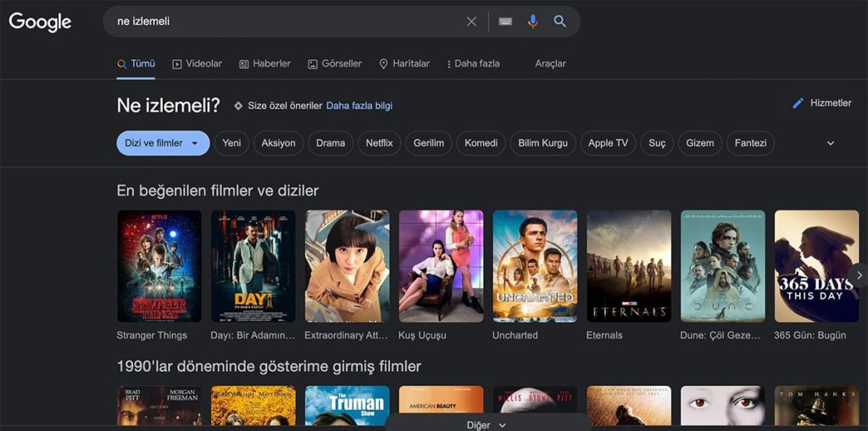868x431 pixels.
Task: Open the Dayı movie poster
Action: (x=253, y=266)
